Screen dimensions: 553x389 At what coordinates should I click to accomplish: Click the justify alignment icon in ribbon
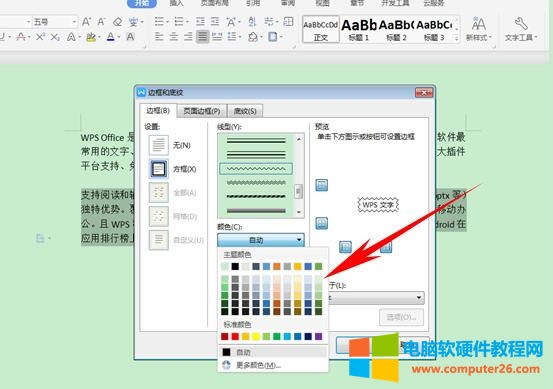202,36
